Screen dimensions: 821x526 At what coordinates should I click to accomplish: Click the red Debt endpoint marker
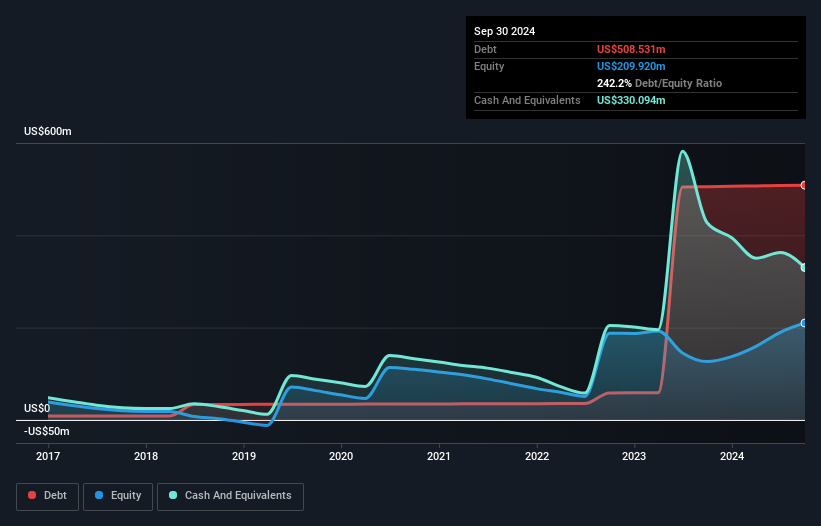[x=804, y=185]
